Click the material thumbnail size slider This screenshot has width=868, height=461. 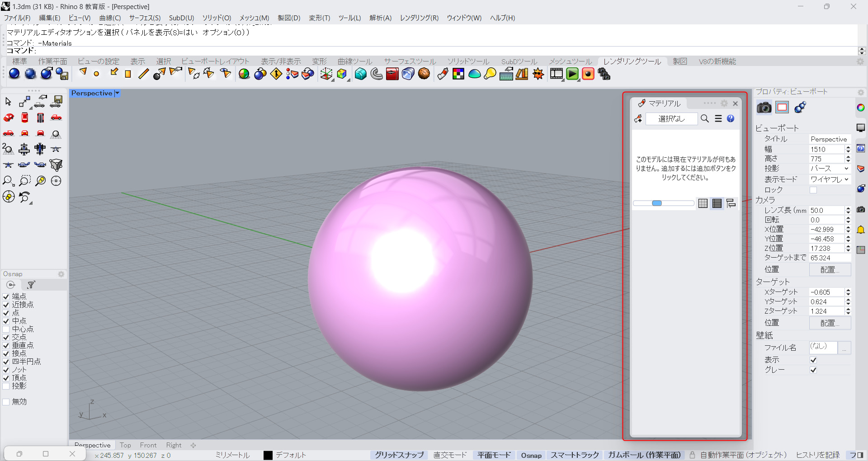pyautogui.click(x=663, y=203)
